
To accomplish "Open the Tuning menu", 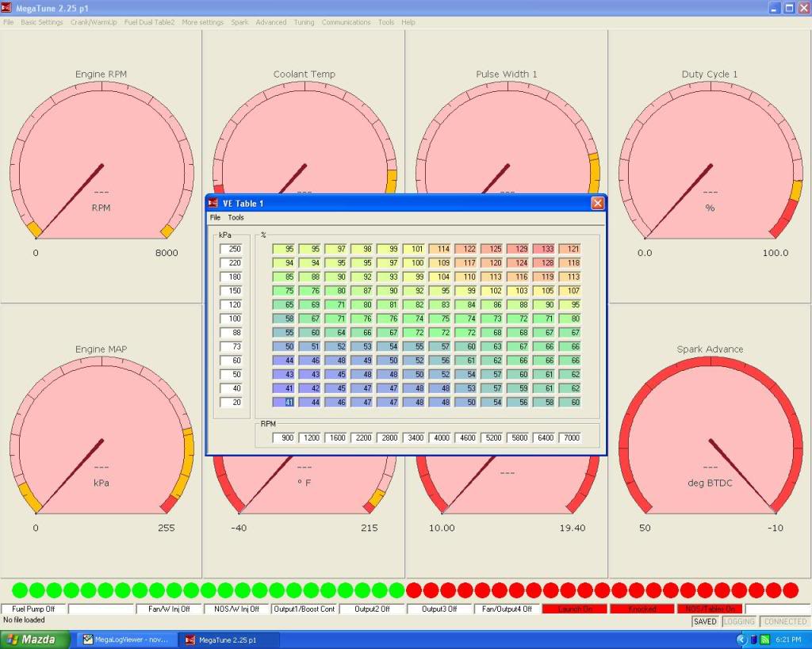I will coord(304,22).
